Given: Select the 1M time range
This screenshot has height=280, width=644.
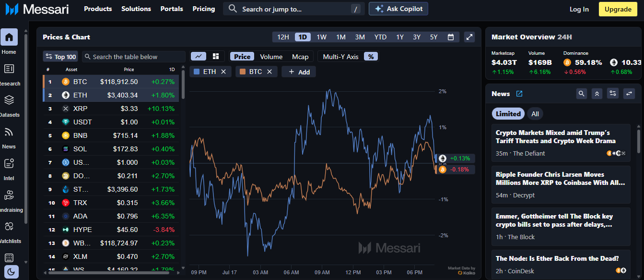Looking at the screenshot, I should [341, 37].
